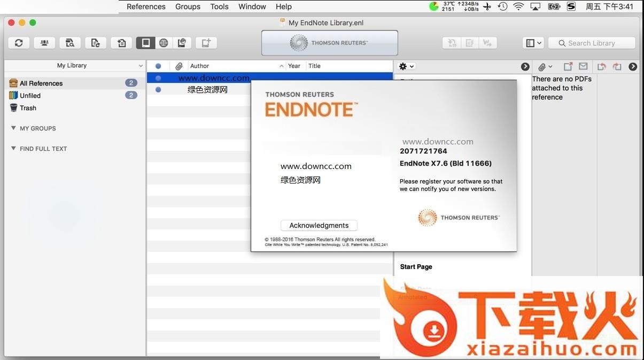Image resolution: width=644 pixels, height=360 pixels.
Task: Sort references by Title column
Action: click(x=350, y=66)
